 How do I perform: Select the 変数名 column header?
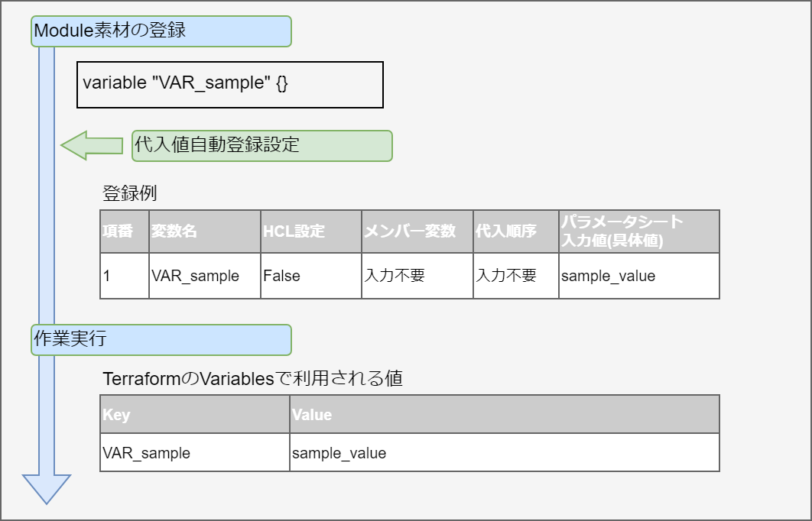click(205, 231)
